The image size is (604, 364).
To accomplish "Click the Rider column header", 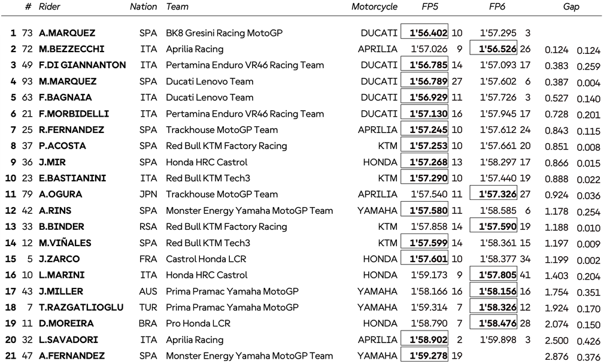I will coord(49,7).
